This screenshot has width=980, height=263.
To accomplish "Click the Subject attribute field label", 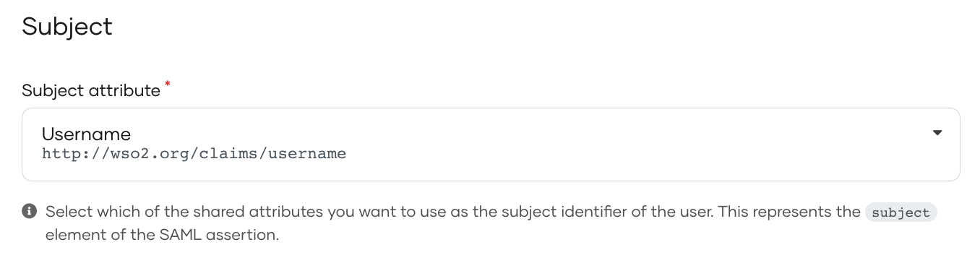I will coord(91,91).
